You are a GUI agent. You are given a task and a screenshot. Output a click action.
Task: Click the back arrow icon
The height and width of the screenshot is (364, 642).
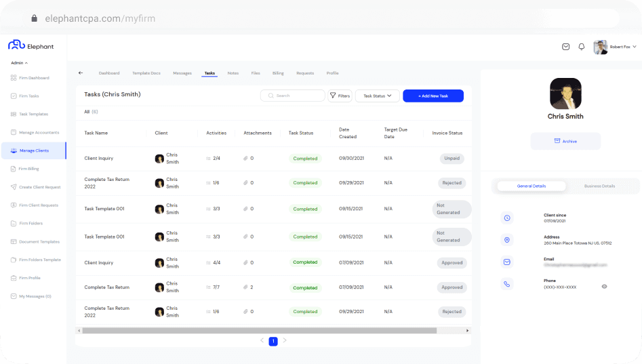(81, 73)
